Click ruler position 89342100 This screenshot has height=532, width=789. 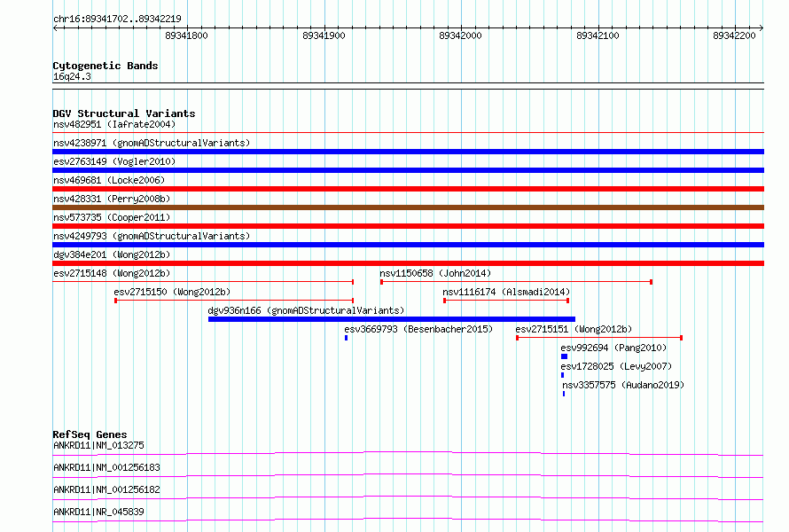[598, 35]
